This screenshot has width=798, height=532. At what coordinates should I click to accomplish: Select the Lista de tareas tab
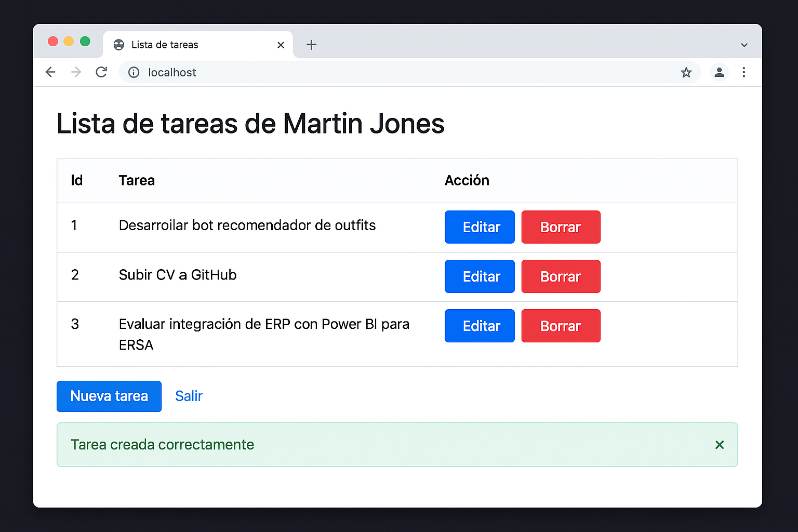[x=198, y=45]
